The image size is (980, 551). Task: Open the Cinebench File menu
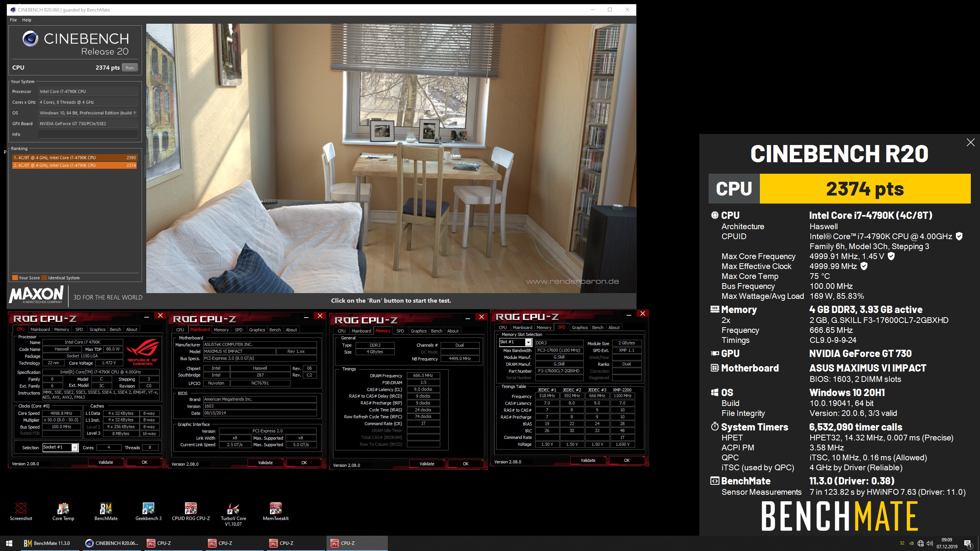pos(13,20)
